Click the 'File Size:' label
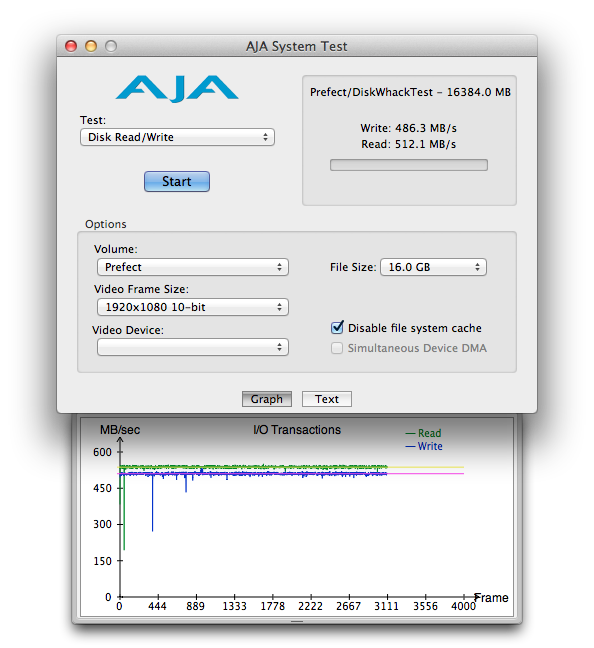Viewport: 594px width, 648px height. pos(353,267)
